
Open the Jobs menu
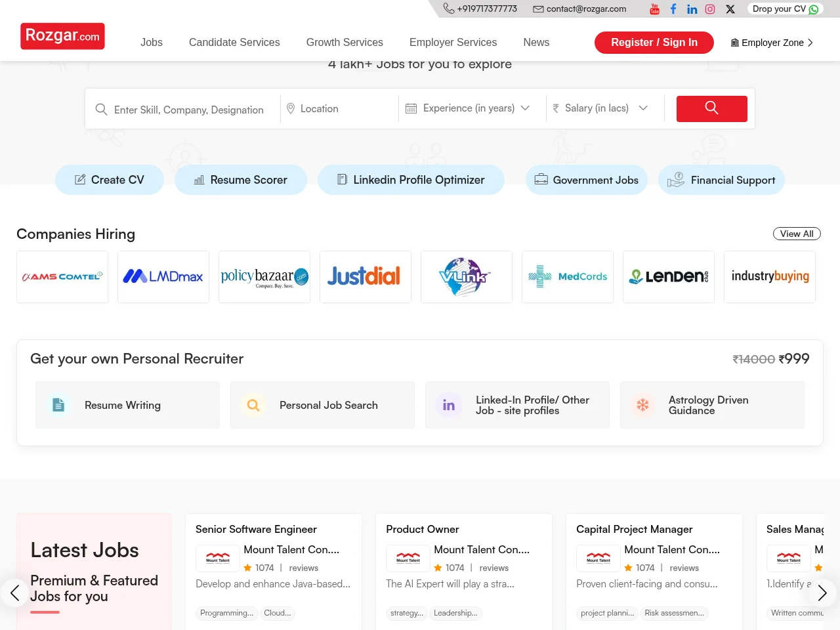point(152,42)
